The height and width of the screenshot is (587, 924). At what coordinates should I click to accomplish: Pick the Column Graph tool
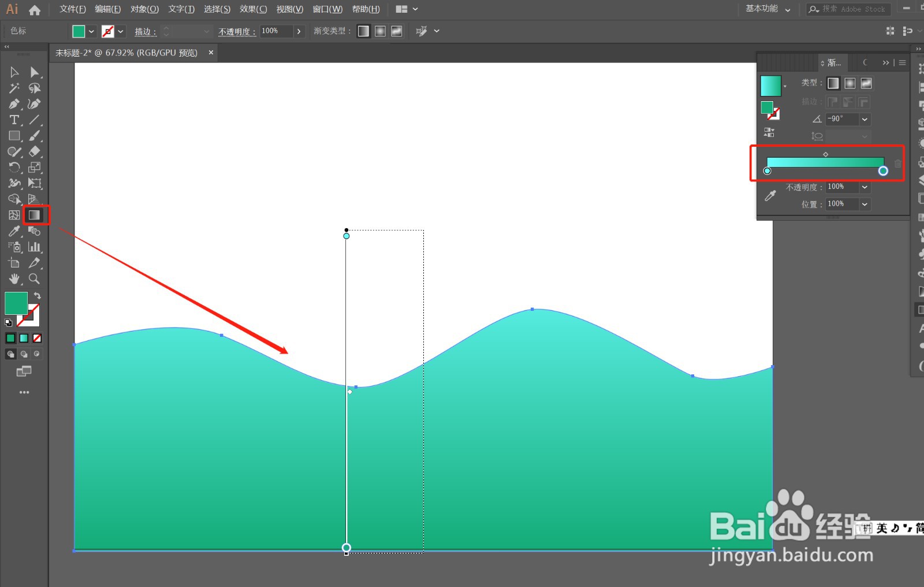[x=35, y=247]
